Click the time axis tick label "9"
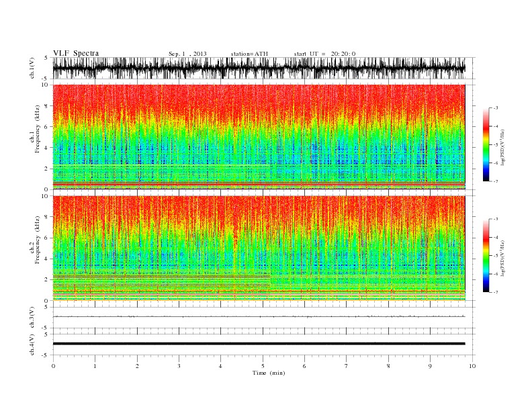 [x=430, y=366]
